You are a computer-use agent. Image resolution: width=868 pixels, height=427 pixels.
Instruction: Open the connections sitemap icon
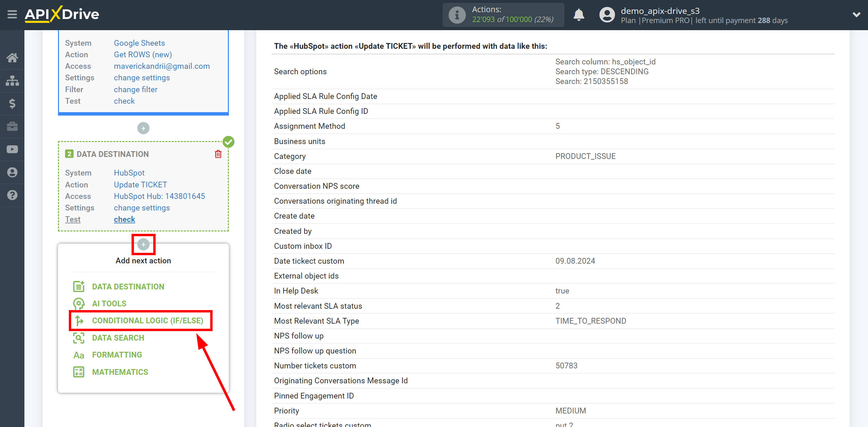tap(12, 81)
